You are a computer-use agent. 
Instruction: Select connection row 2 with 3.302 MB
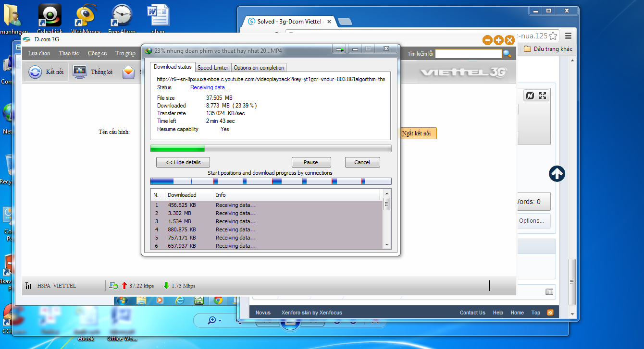coord(267,213)
